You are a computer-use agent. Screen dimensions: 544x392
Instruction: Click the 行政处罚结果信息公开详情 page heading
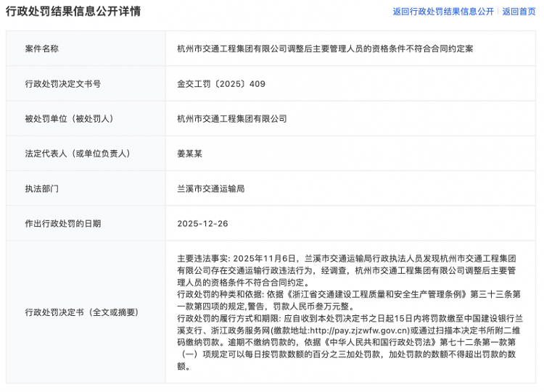(73, 12)
